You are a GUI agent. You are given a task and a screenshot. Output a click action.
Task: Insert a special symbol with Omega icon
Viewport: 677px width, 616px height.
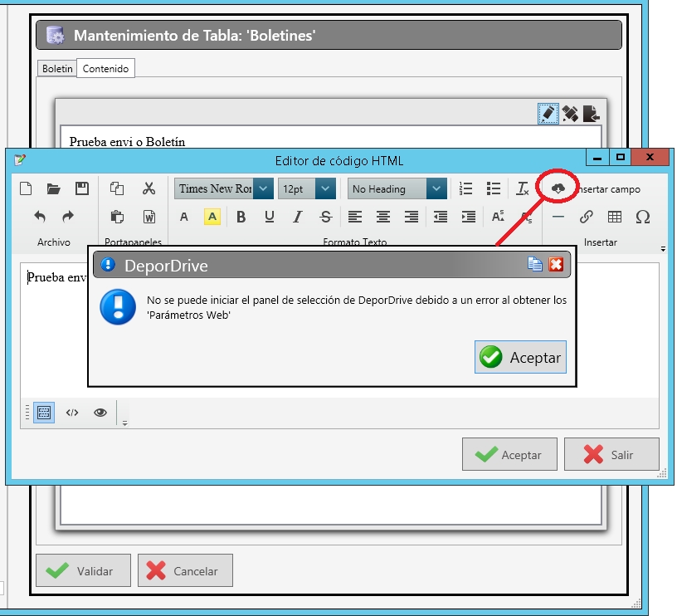643,217
